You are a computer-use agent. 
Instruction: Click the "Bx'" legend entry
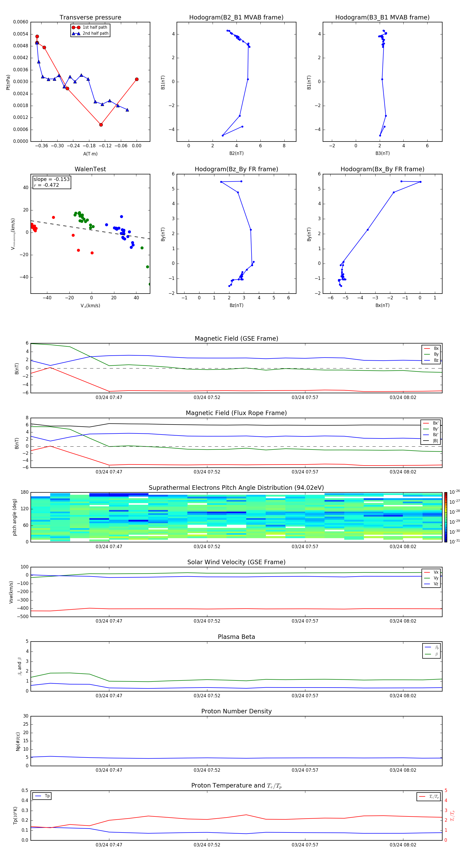point(431,423)
